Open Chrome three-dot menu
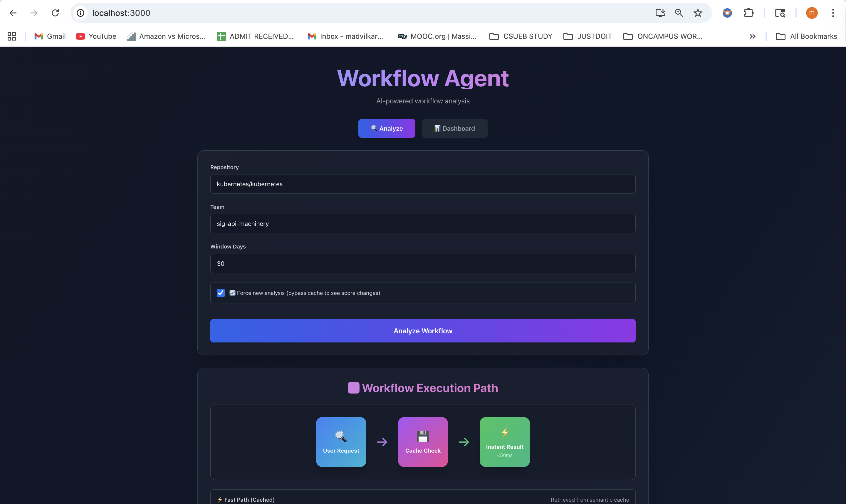This screenshot has height=504, width=846. click(833, 13)
